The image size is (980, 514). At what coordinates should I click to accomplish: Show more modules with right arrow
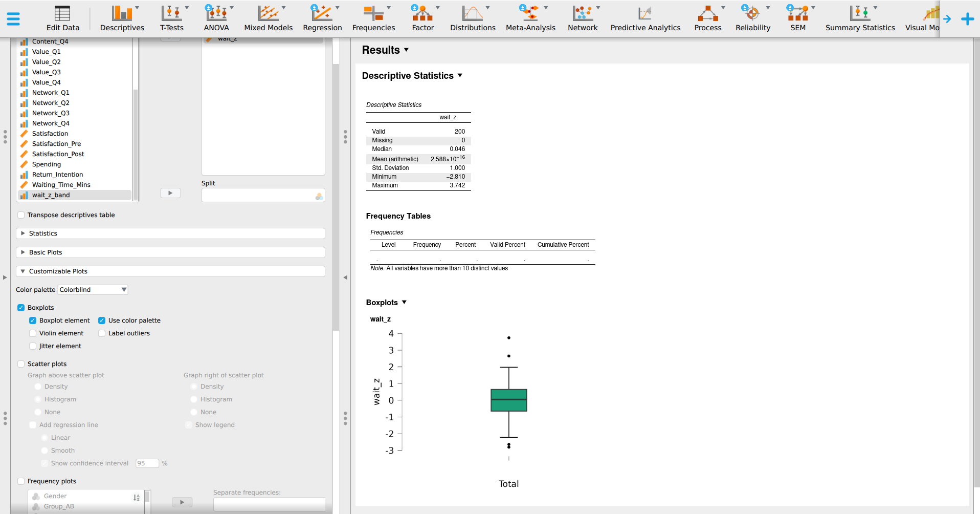947,19
